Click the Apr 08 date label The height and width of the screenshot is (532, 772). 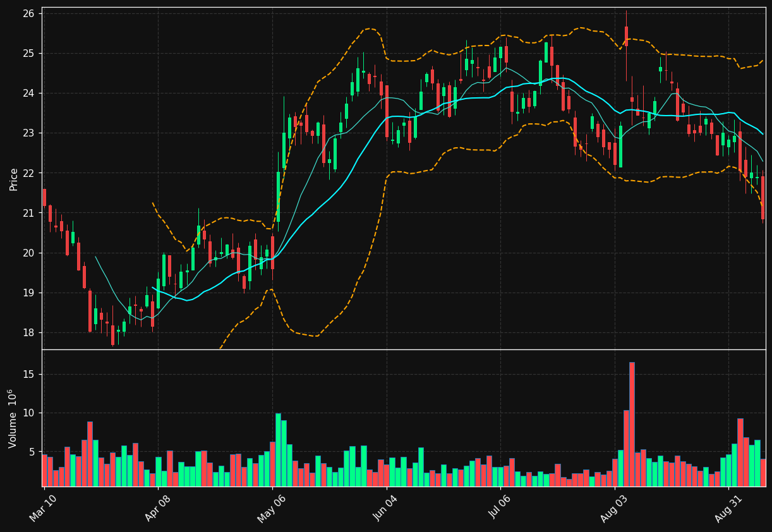159,507
